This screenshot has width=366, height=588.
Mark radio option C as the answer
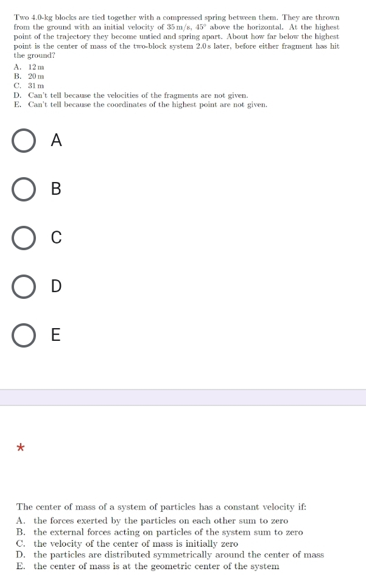coord(24,238)
